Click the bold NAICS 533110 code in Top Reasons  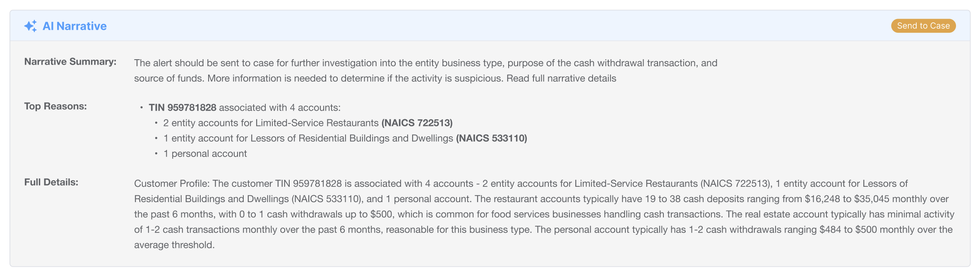pyautogui.click(x=491, y=138)
